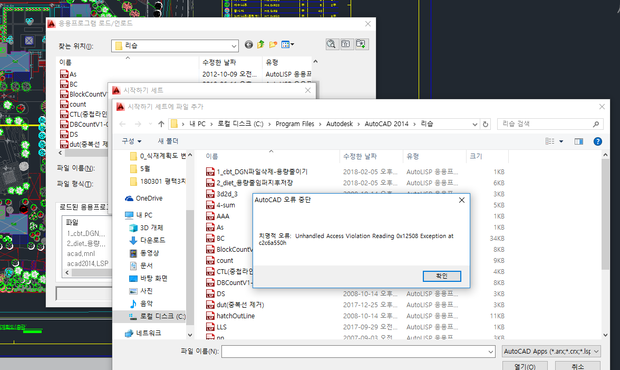Select 내 PC in navigation pane
The height and width of the screenshot is (370, 620).
138,215
